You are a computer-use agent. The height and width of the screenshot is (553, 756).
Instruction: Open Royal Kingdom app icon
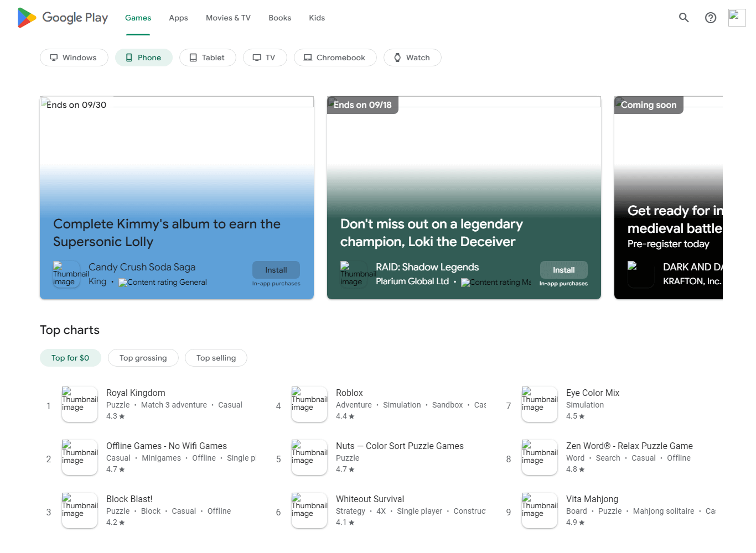(x=80, y=404)
